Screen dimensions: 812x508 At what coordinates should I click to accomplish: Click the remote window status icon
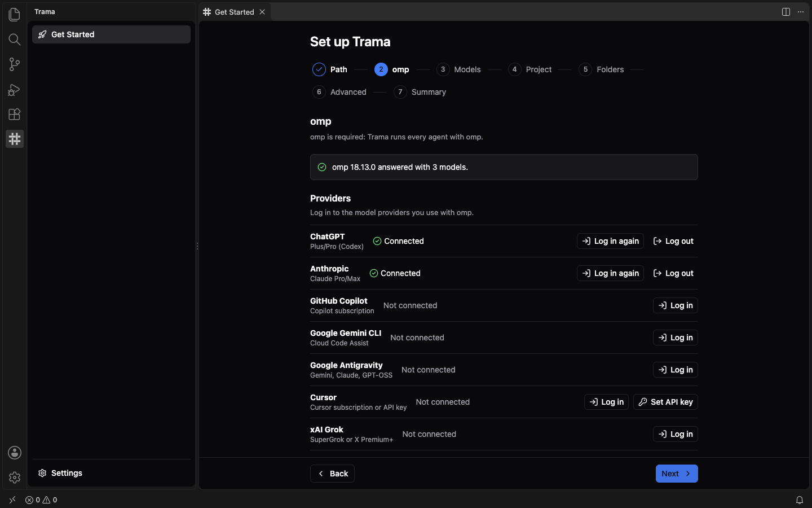point(12,500)
